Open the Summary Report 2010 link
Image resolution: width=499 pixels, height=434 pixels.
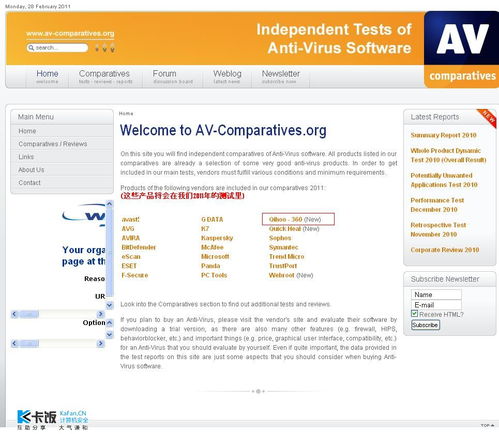443,135
